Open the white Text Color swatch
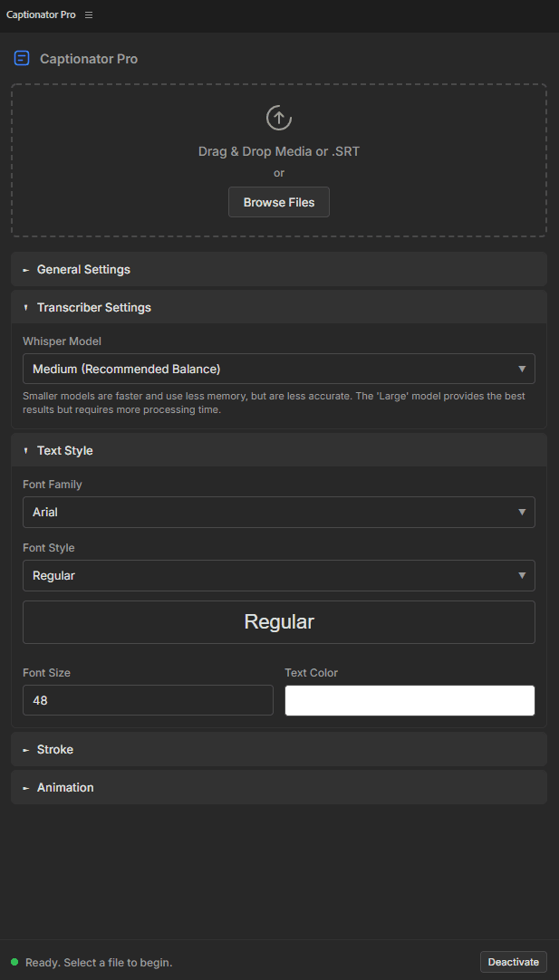Screen dimensions: 559x980 410,700
